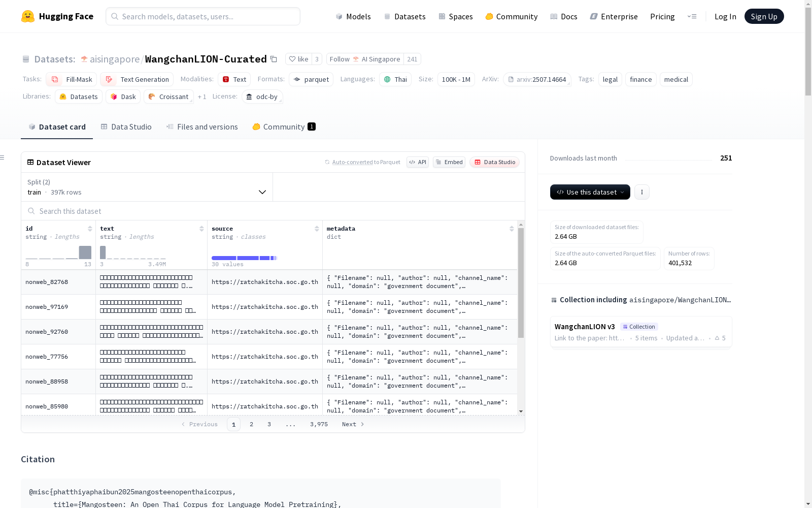The image size is (812, 508).
Task: Click the 100K - 1M size tag
Action: tap(456, 79)
